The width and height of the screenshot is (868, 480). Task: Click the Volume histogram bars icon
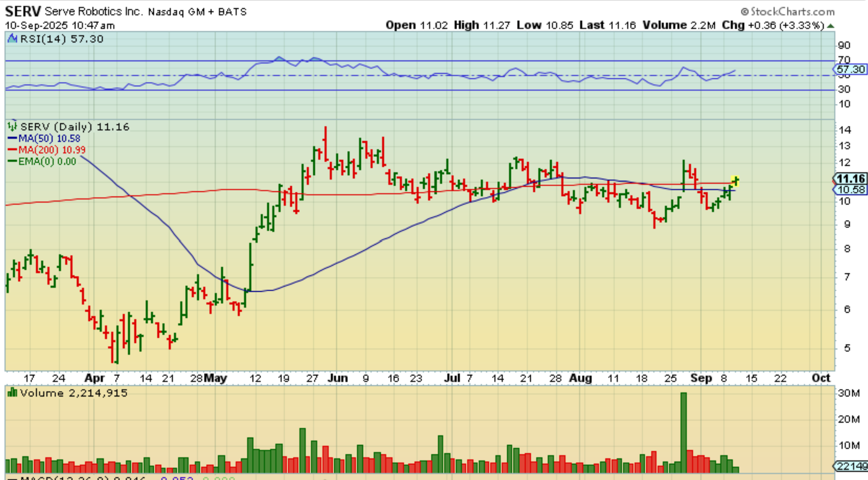click(12, 393)
